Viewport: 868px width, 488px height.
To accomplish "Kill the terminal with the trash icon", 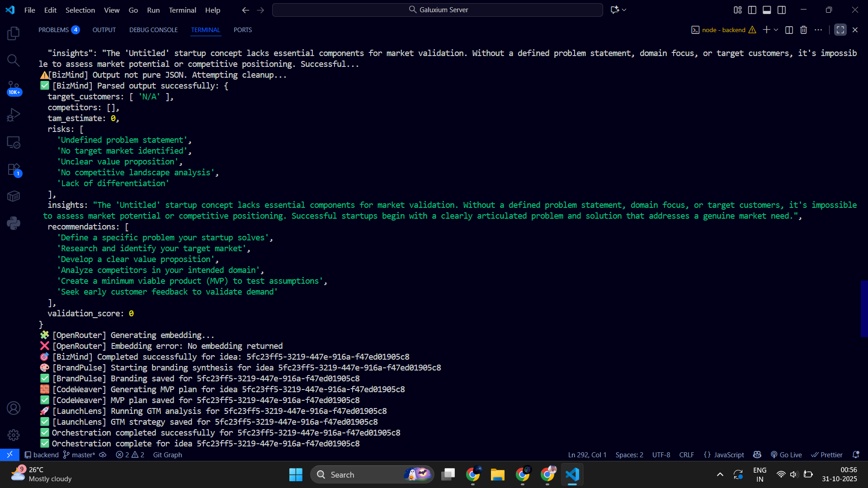I will pyautogui.click(x=803, y=30).
